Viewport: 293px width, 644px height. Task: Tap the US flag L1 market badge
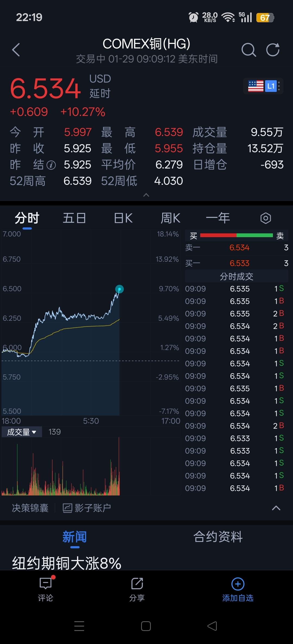pos(263,86)
